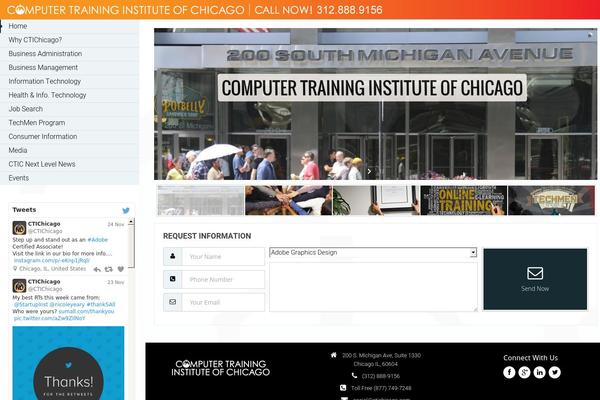Select the Online Training thumbnail

pyautogui.click(x=464, y=200)
